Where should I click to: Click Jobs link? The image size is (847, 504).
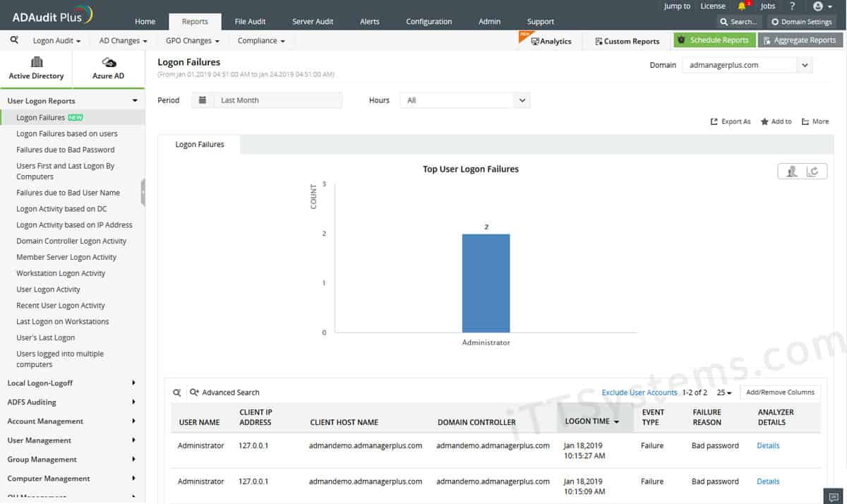(768, 6)
